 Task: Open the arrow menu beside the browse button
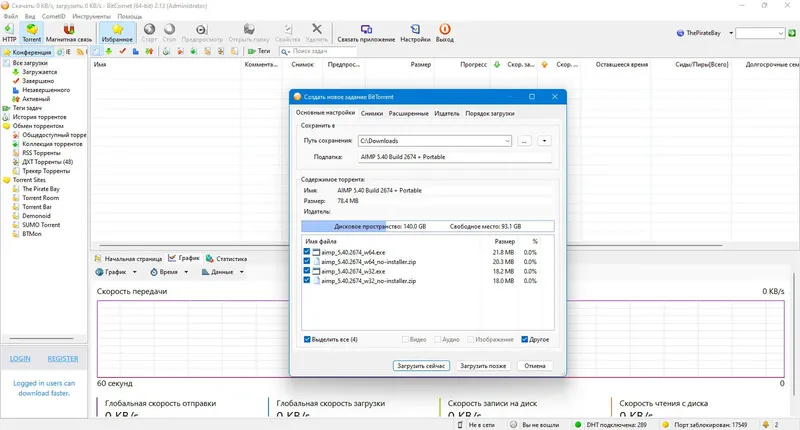pyautogui.click(x=544, y=141)
